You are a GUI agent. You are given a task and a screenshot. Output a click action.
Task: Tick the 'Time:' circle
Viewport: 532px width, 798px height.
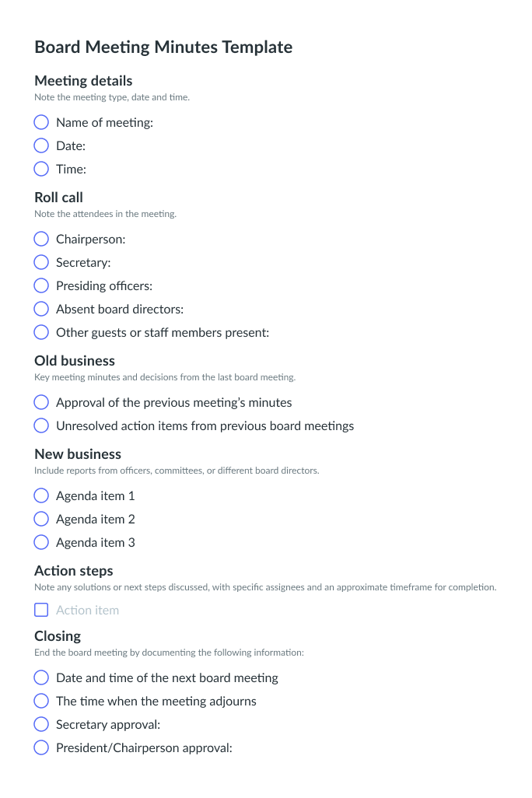(x=41, y=169)
